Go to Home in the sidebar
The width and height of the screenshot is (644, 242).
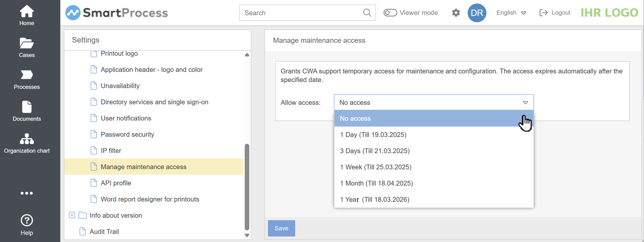[x=27, y=15]
